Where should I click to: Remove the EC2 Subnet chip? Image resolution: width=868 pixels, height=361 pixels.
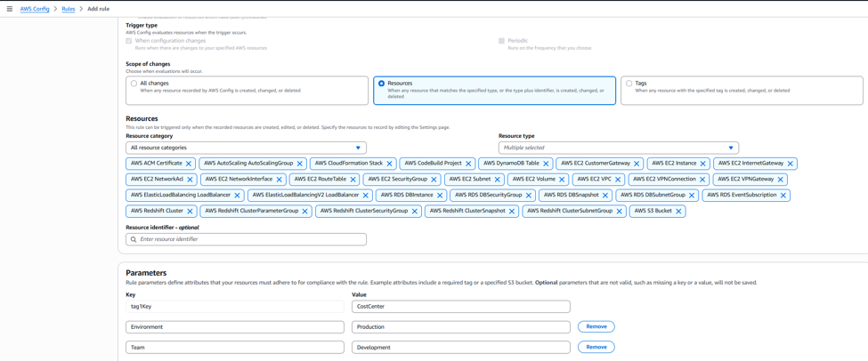tap(497, 180)
